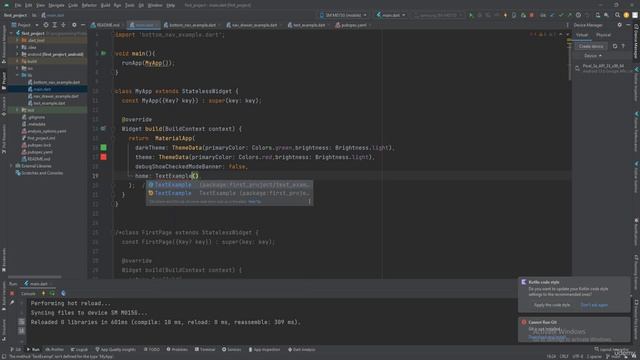The height and width of the screenshot is (360, 640).
Task: Click the hot reload lightning icon in Run panel
Action: click(44, 293)
